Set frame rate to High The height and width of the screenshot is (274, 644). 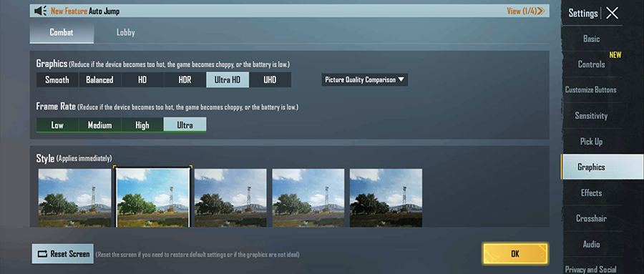tap(142, 125)
